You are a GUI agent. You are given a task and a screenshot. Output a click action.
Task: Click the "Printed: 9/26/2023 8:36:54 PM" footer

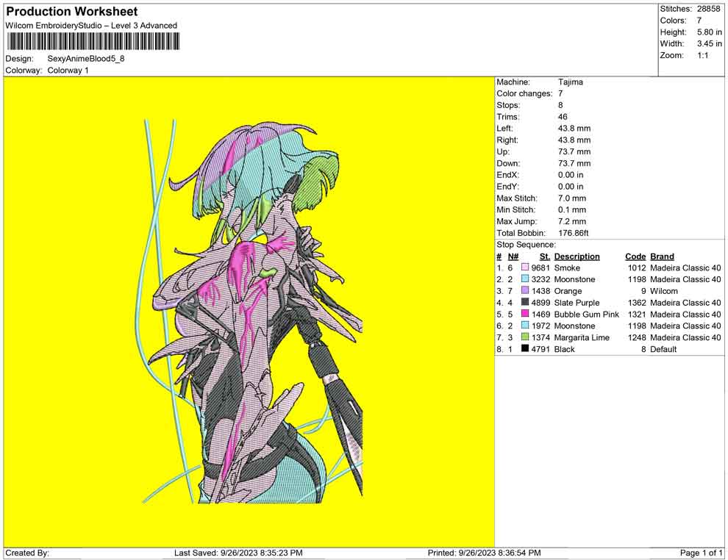coord(485,553)
